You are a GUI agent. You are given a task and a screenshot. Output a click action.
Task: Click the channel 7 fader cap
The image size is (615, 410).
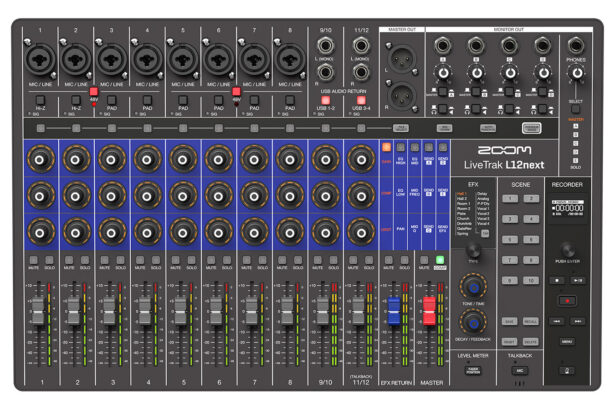251,311
